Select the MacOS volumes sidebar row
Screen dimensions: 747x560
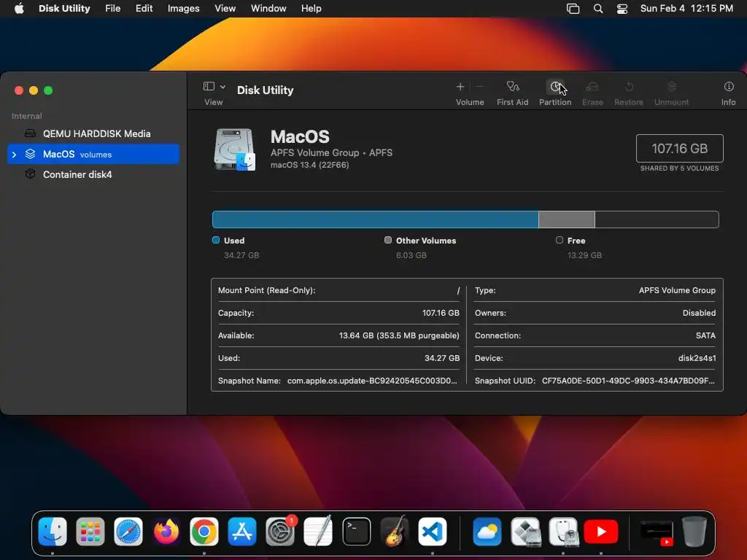pos(93,154)
